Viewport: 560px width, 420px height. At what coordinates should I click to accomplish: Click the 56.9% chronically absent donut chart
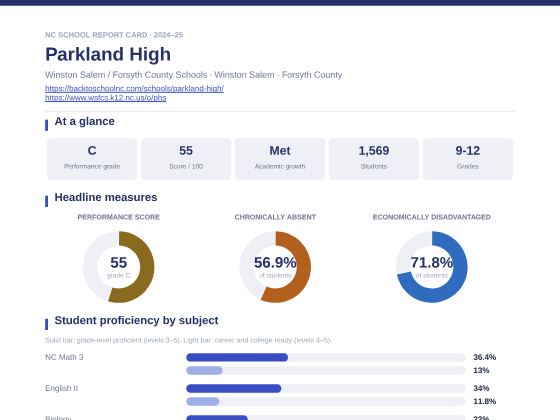[275, 267]
